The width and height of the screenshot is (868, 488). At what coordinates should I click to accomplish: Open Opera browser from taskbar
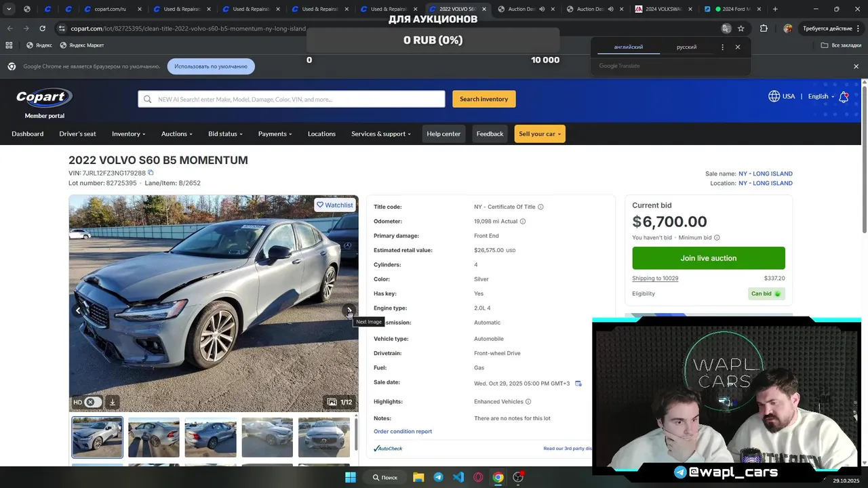(x=478, y=477)
